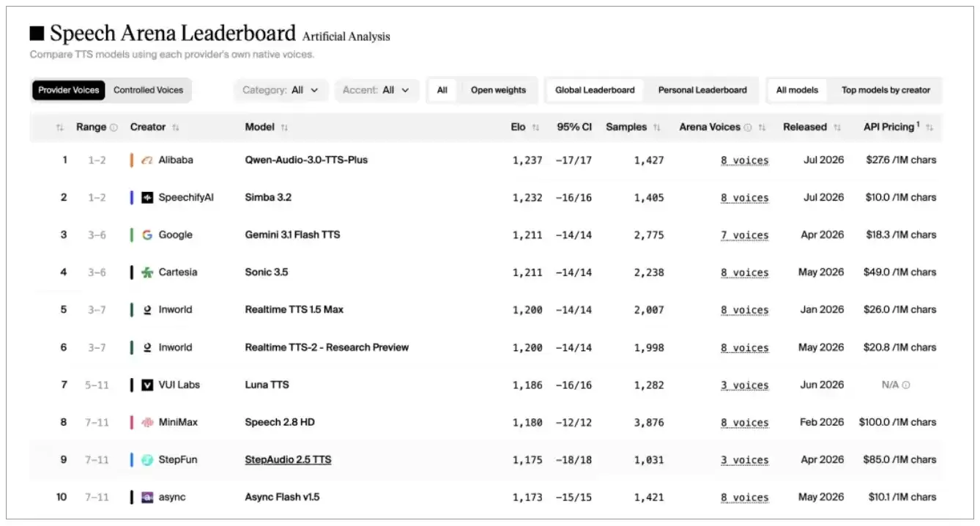The image size is (980, 526).
Task: Select the Provider Voices toggle
Action: pyautogui.click(x=69, y=90)
